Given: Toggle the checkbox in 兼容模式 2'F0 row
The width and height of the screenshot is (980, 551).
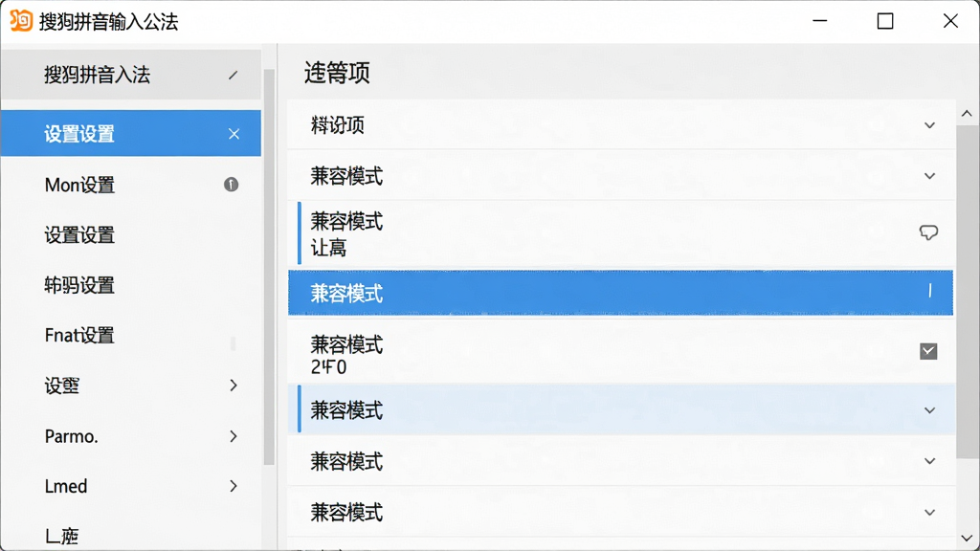Looking at the screenshot, I should [x=928, y=351].
